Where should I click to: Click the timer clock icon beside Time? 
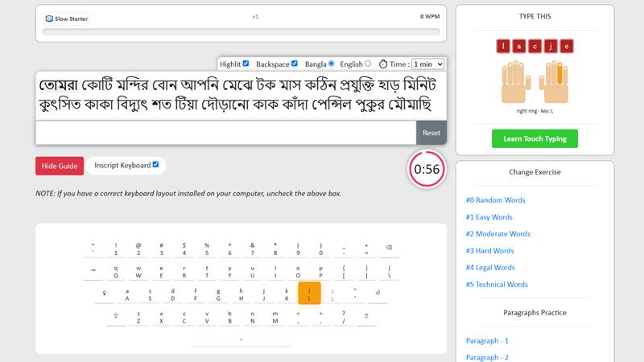[383, 64]
